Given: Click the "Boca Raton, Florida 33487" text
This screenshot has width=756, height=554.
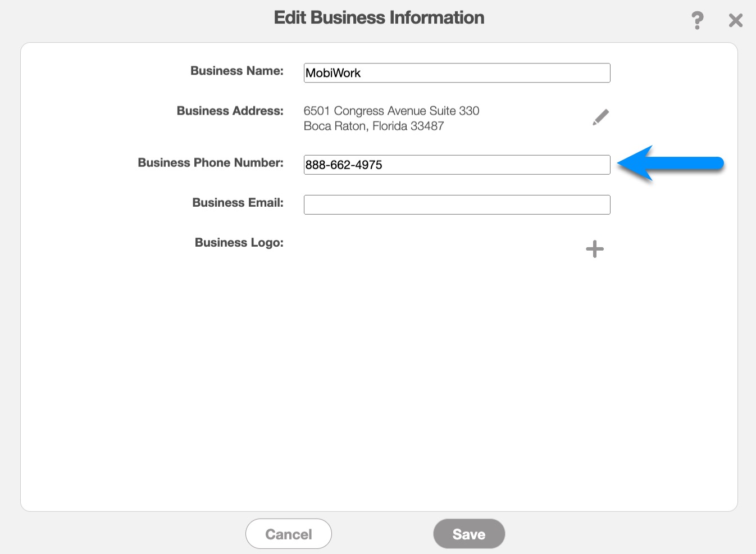Looking at the screenshot, I should click(x=374, y=126).
